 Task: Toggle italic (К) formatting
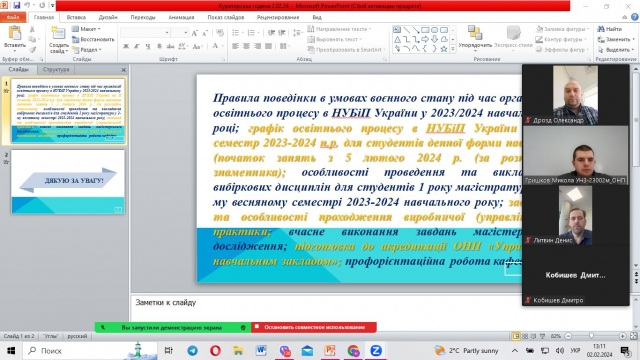[137, 46]
